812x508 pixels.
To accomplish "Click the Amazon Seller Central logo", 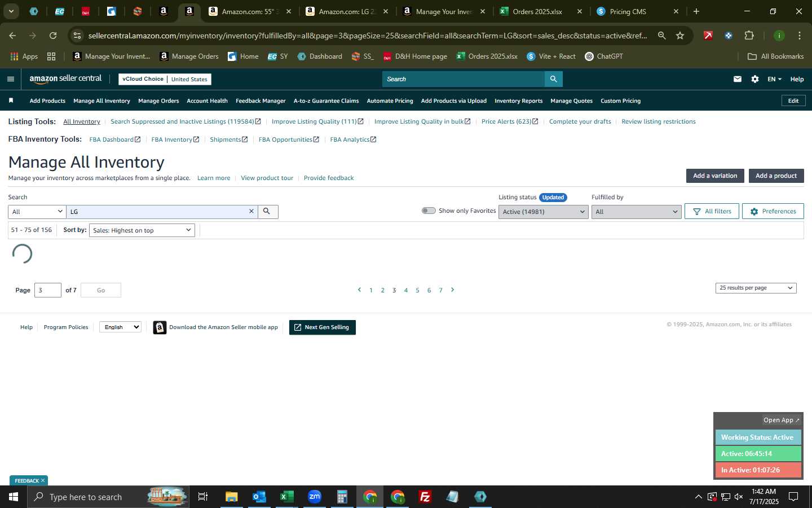I will tap(65, 79).
